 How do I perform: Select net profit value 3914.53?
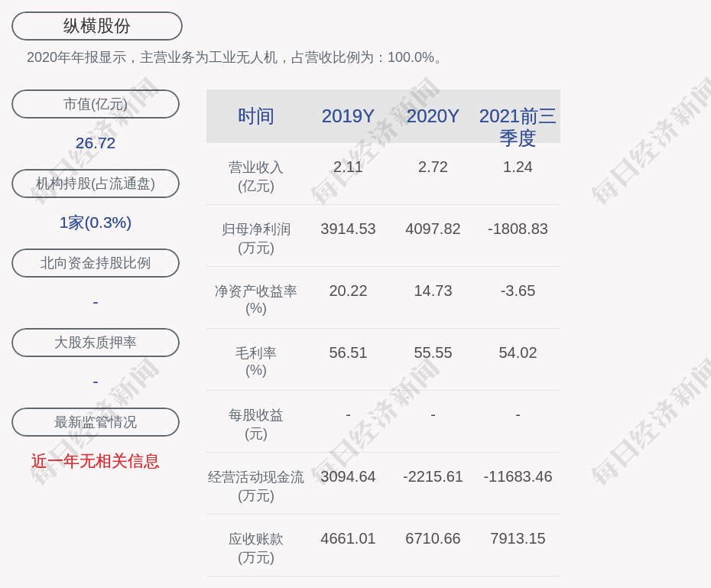point(348,229)
